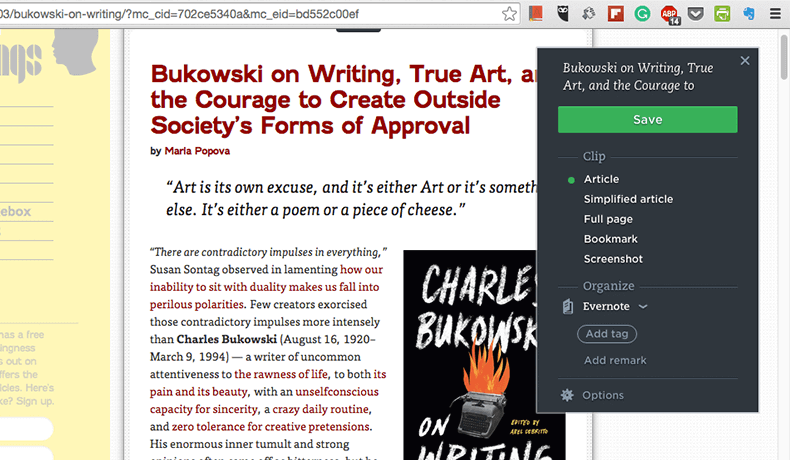Open the Flipboard extension
Image resolution: width=790 pixels, height=460 pixels.
[616, 14]
